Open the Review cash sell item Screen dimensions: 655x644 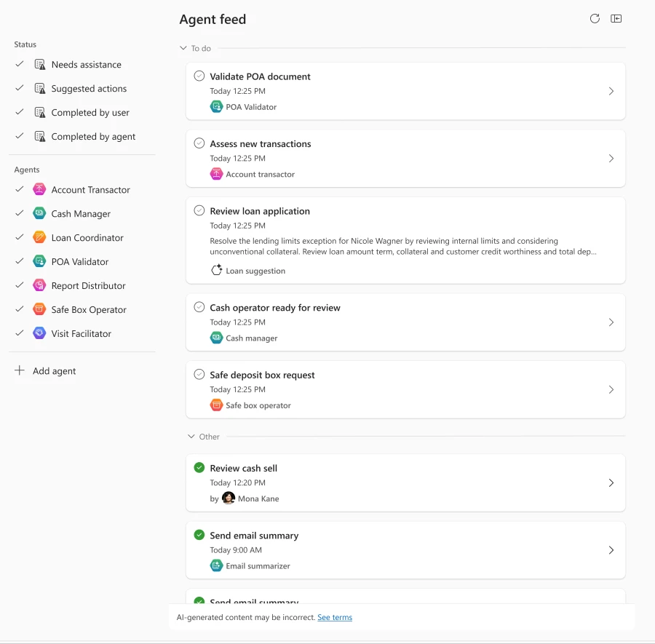(611, 482)
